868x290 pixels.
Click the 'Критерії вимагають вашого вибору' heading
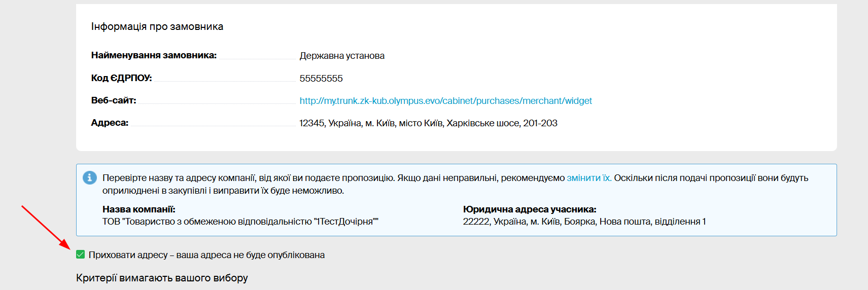[x=162, y=278]
